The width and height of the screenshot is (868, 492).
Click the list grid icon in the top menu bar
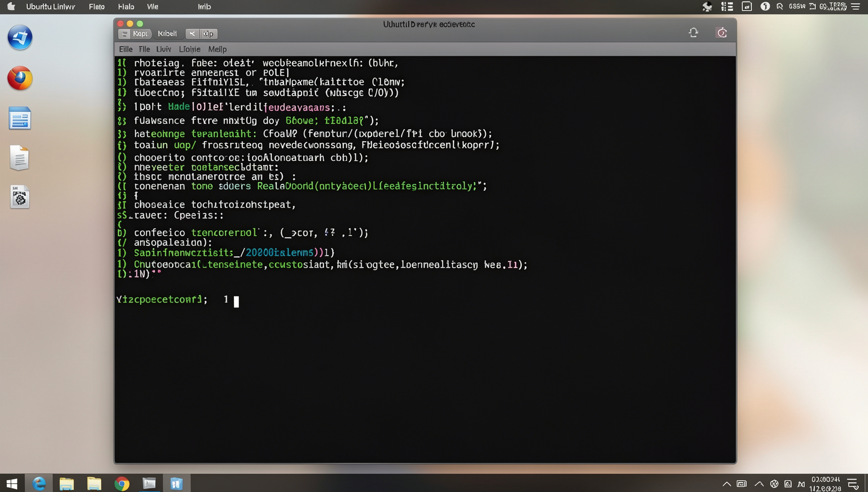coord(727,7)
